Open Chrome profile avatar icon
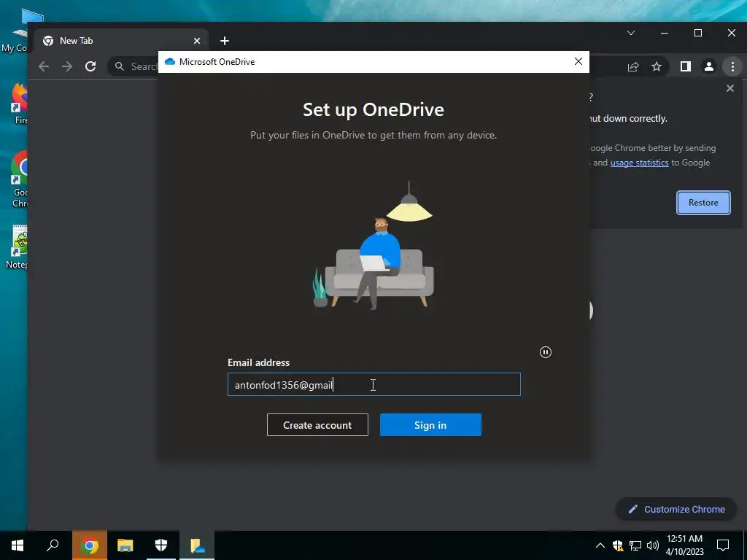 (709, 66)
